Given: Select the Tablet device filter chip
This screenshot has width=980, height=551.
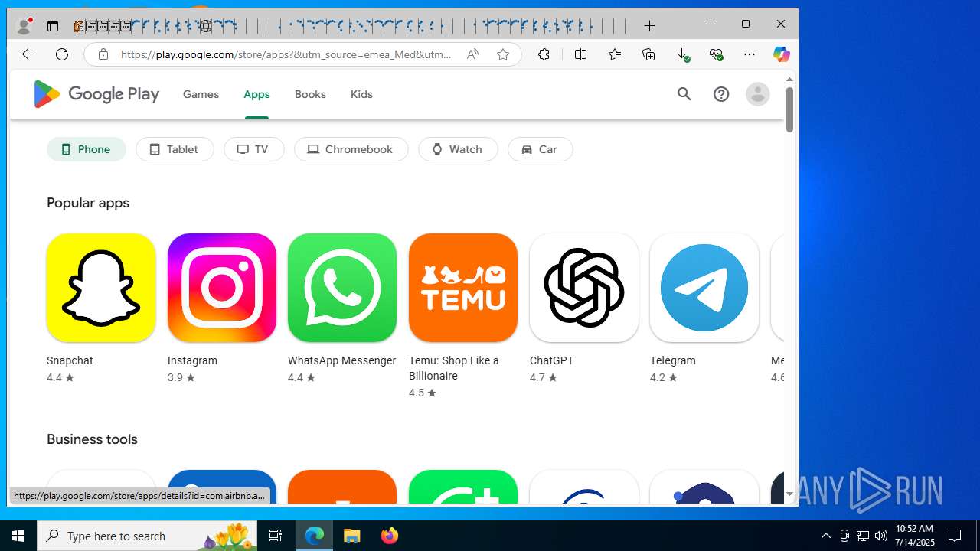Looking at the screenshot, I should (x=175, y=149).
